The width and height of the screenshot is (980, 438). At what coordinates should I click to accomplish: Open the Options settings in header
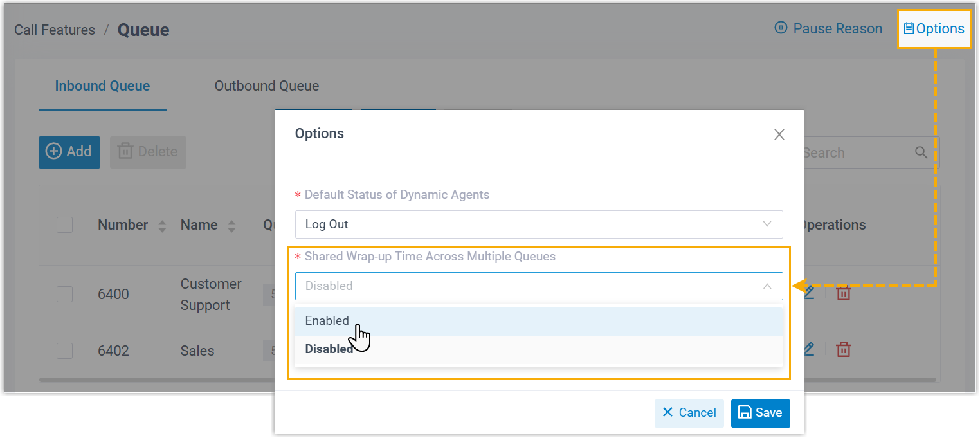tap(934, 28)
